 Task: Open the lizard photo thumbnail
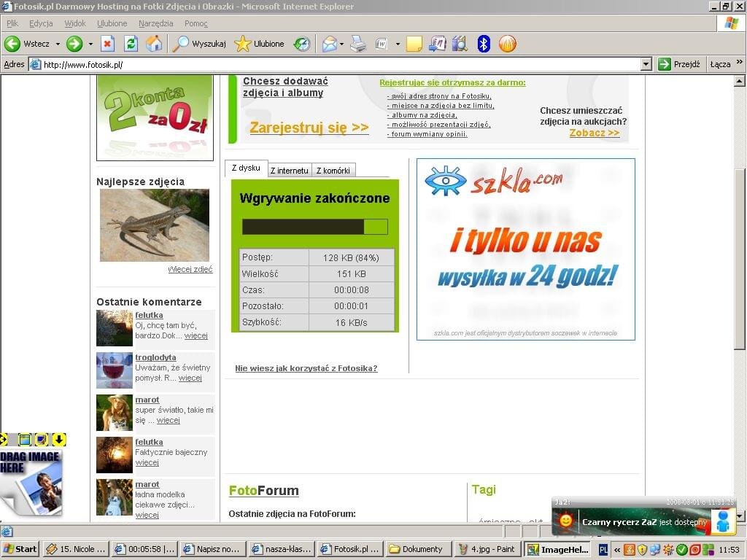(155, 225)
